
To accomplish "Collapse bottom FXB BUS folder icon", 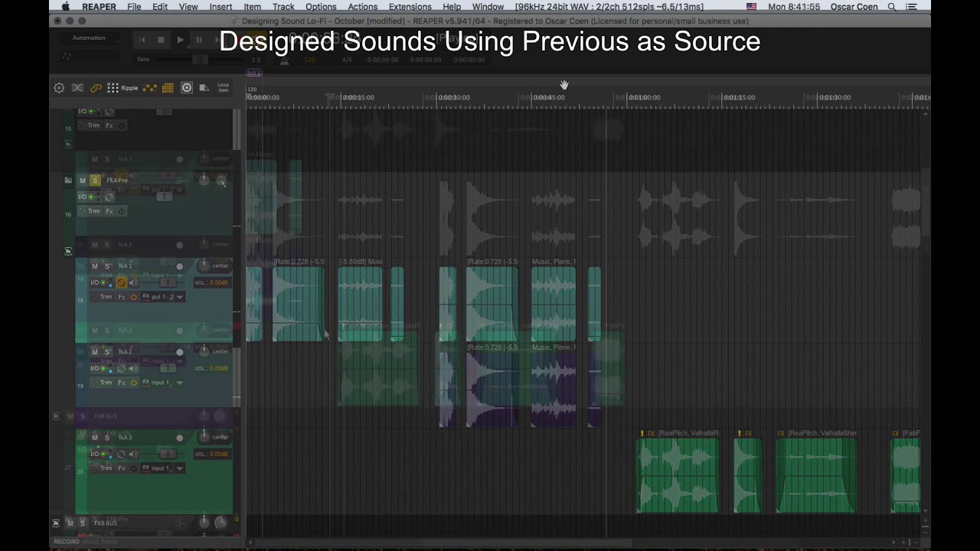I will (56, 523).
